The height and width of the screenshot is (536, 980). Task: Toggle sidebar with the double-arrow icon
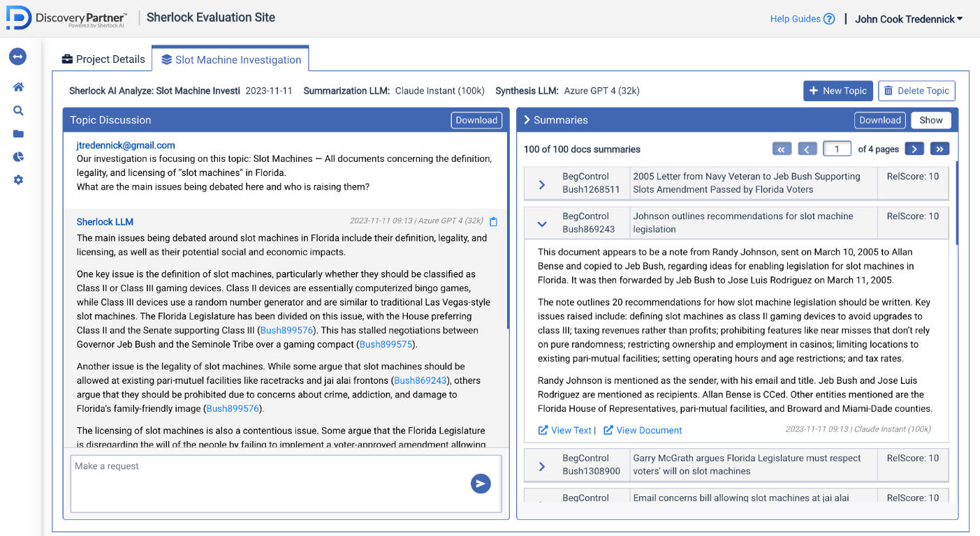click(x=17, y=57)
